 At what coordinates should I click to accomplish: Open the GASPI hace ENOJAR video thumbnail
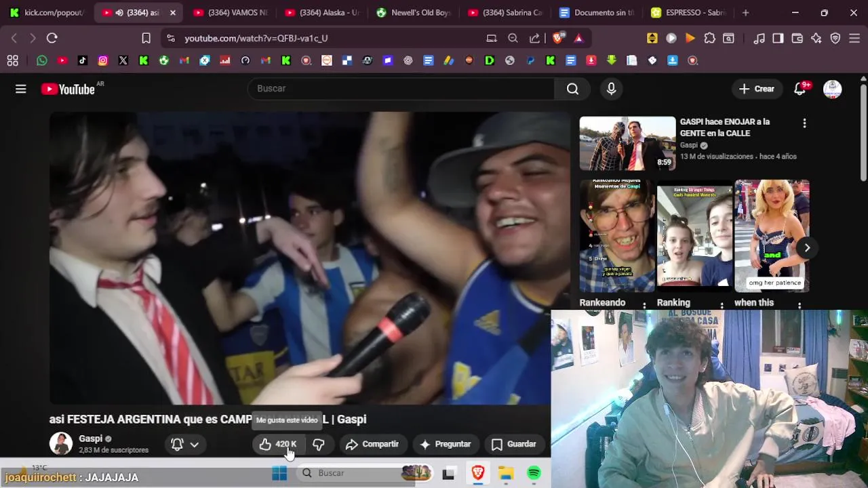click(x=627, y=143)
